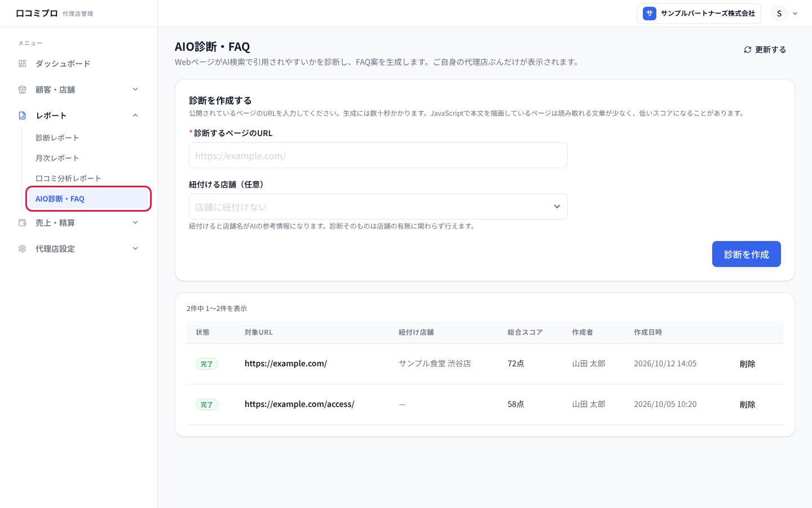This screenshot has width=812, height=508.
Task: Click the blue サ company badge icon
Action: pos(650,14)
